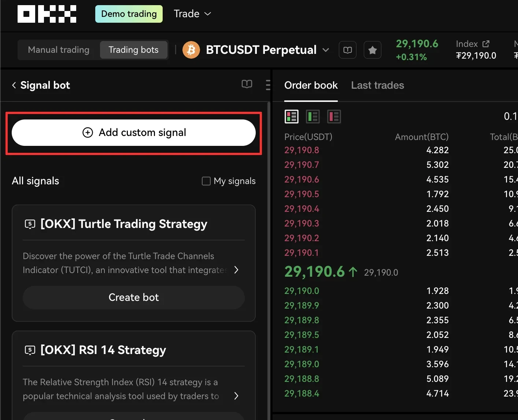Create bot for Turtle Trading Strategy
Viewport: 518px width, 420px height.
coord(134,297)
